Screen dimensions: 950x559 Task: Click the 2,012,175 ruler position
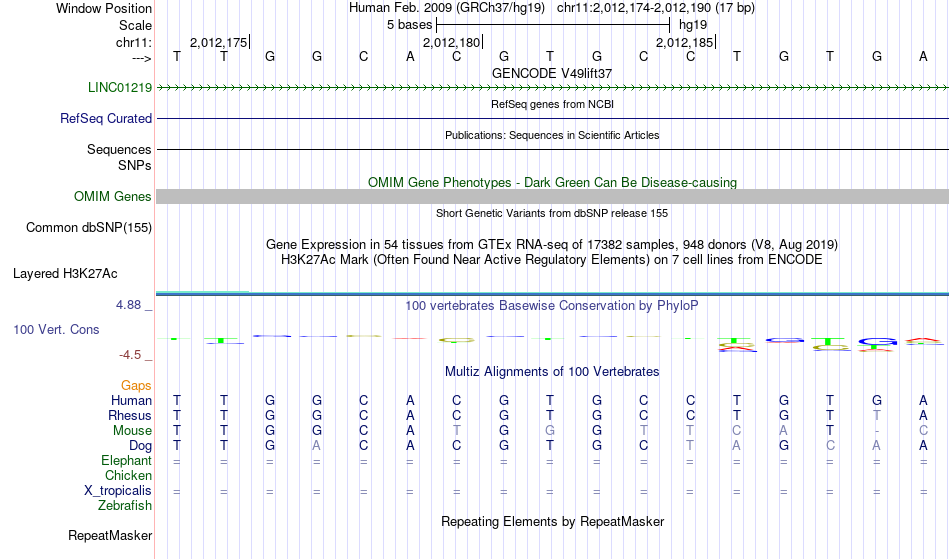click(x=219, y=42)
